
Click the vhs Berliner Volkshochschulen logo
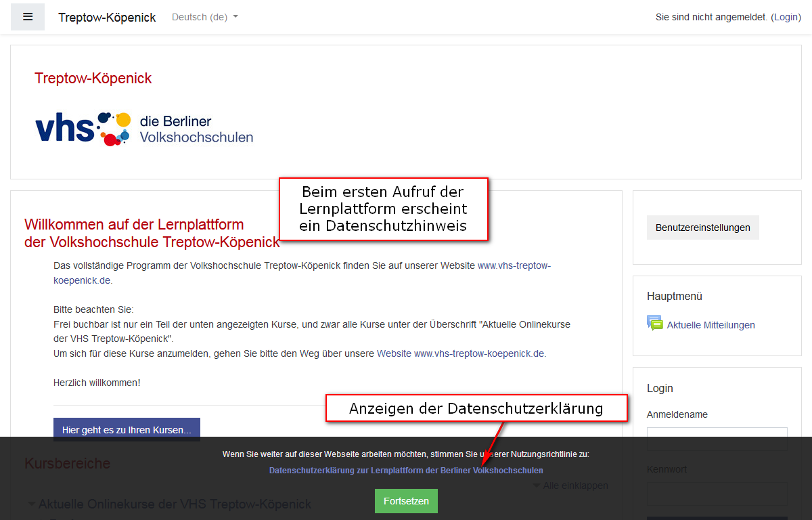tap(144, 129)
